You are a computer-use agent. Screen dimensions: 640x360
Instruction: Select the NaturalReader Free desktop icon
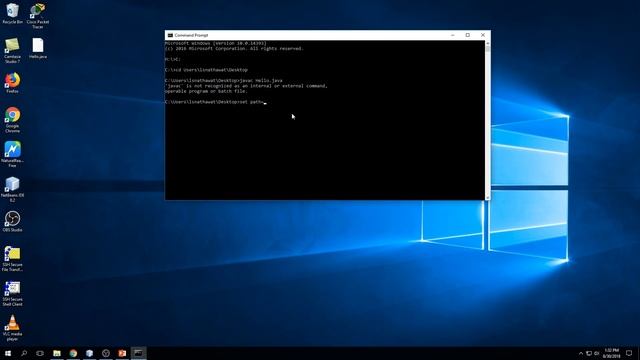12,154
